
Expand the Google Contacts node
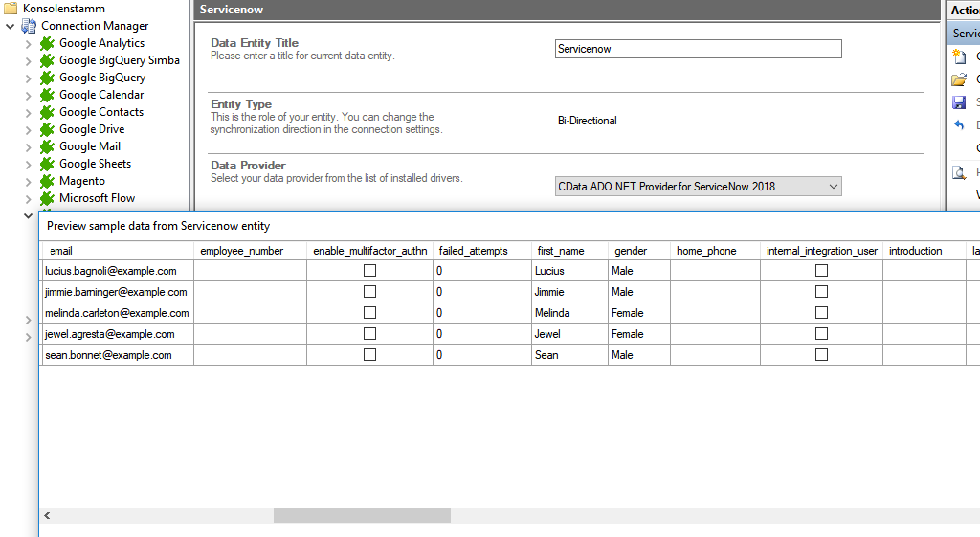28,113
